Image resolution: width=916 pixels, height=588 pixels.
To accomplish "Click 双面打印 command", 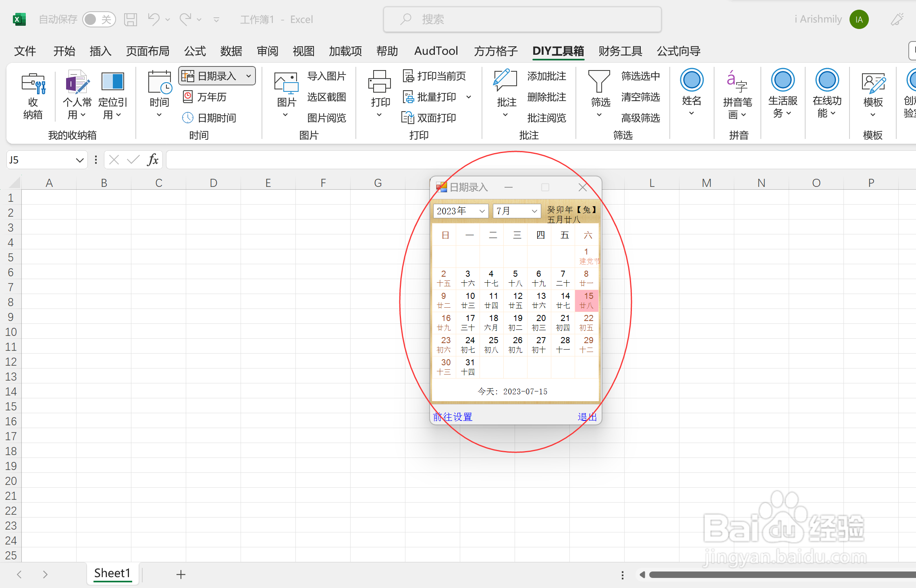I will point(429,118).
